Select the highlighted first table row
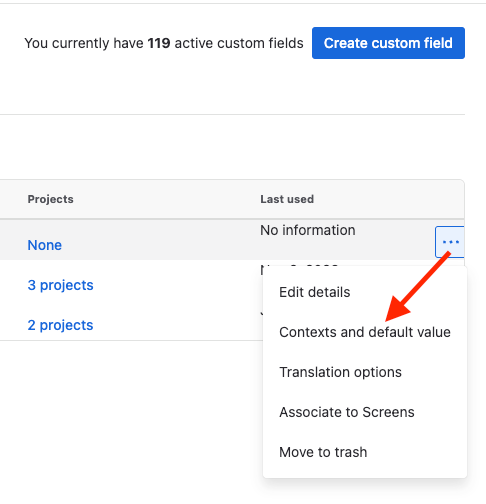486x504 pixels. pos(232,240)
